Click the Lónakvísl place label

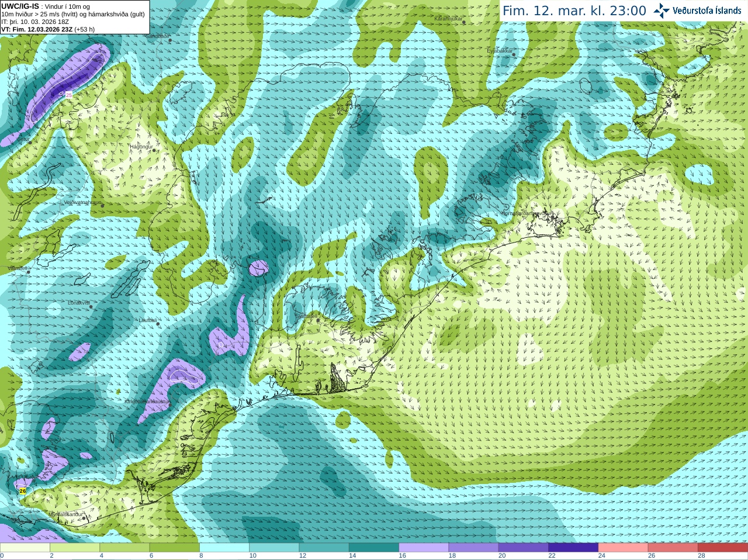[x=79, y=303]
